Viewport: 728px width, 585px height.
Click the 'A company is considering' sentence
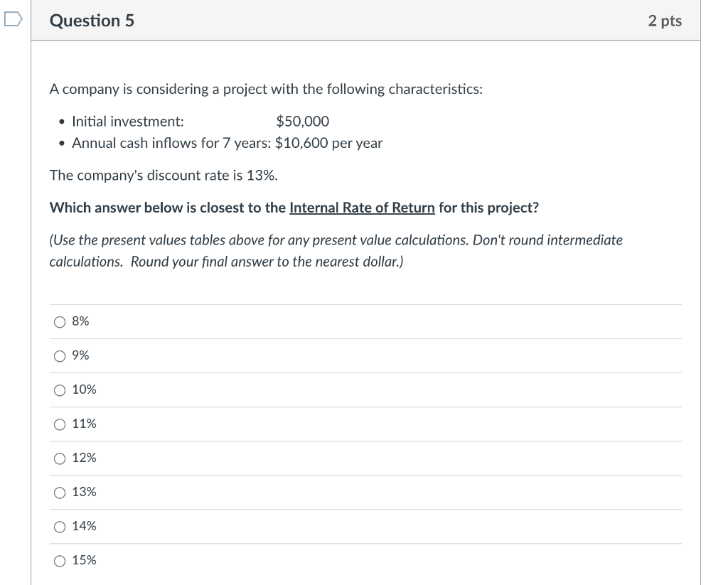[x=266, y=90]
